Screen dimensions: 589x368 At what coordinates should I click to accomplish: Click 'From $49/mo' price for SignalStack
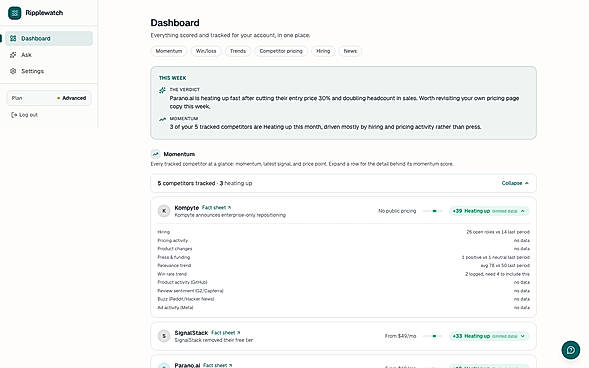point(400,336)
